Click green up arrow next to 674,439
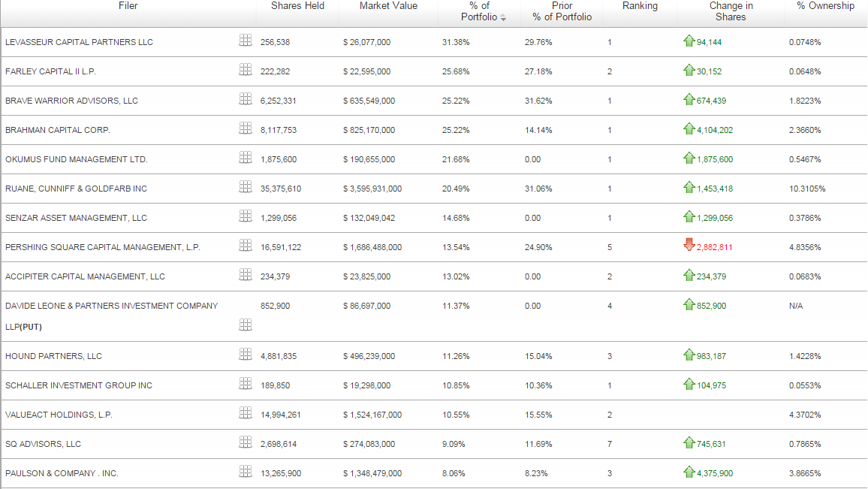868x489 pixels. coord(689,99)
